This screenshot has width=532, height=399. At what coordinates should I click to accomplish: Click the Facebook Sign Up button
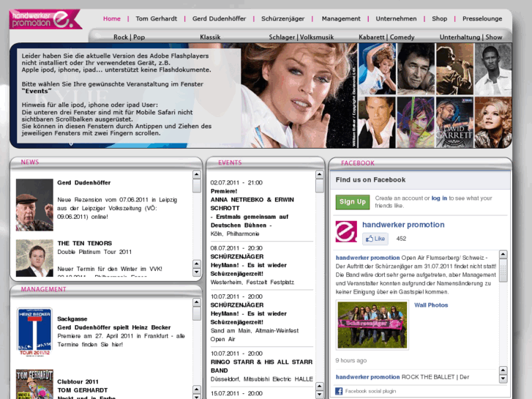(x=353, y=202)
